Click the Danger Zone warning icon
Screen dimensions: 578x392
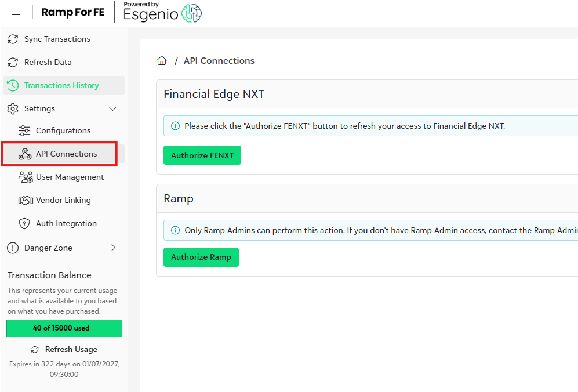(13, 248)
